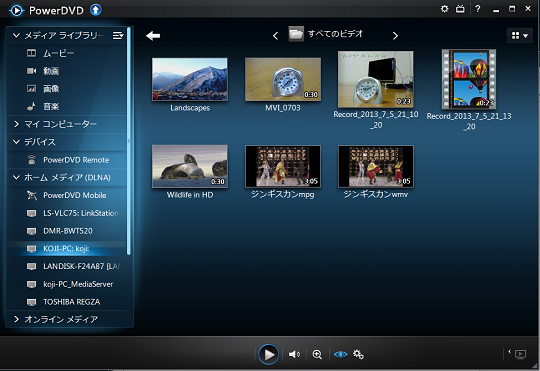Switch to TV mode icon
This screenshot has width=540, height=371.
pyautogui.click(x=460, y=9)
